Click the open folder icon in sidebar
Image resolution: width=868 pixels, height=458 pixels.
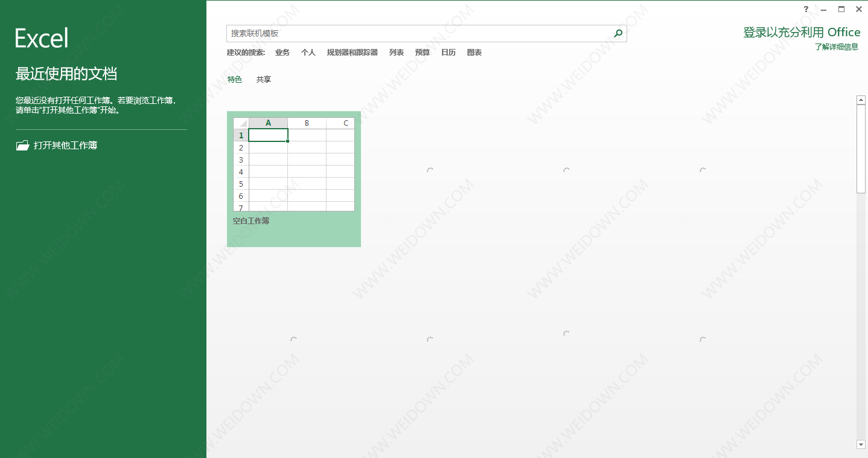pos(22,146)
